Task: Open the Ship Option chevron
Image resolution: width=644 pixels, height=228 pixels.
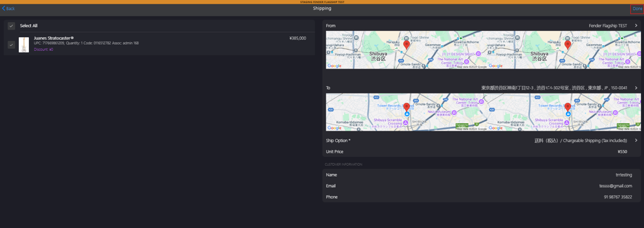Action: [x=636, y=141]
